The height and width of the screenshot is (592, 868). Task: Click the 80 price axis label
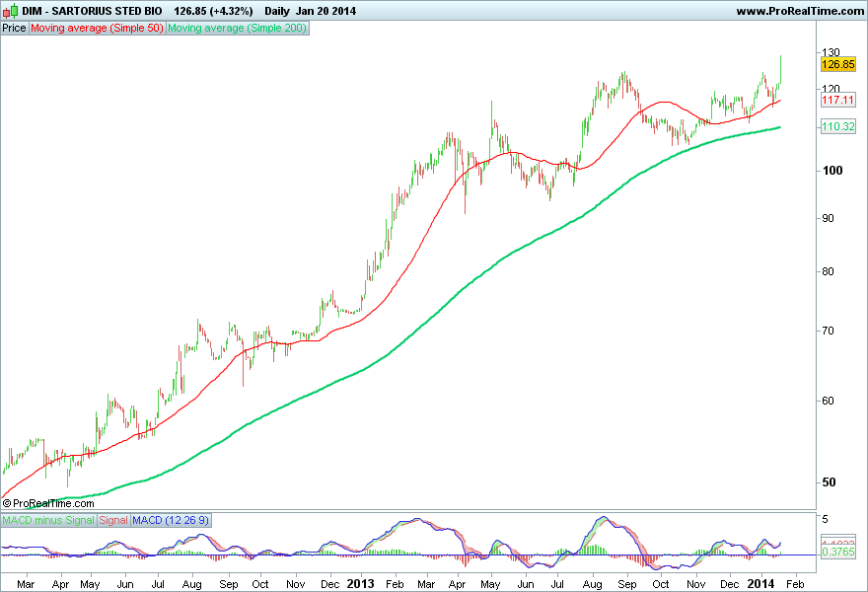pyautogui.click(x=829, y=272)
